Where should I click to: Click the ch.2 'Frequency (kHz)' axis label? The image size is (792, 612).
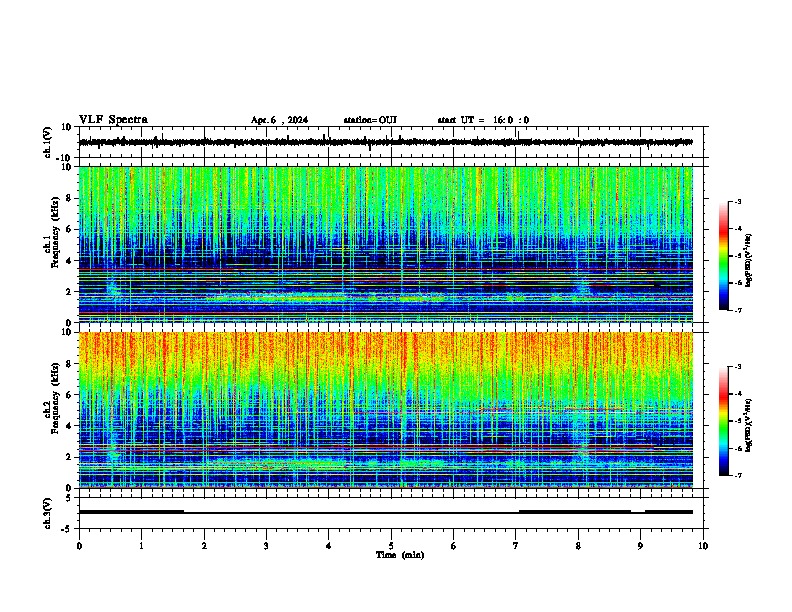pos(55,398)
